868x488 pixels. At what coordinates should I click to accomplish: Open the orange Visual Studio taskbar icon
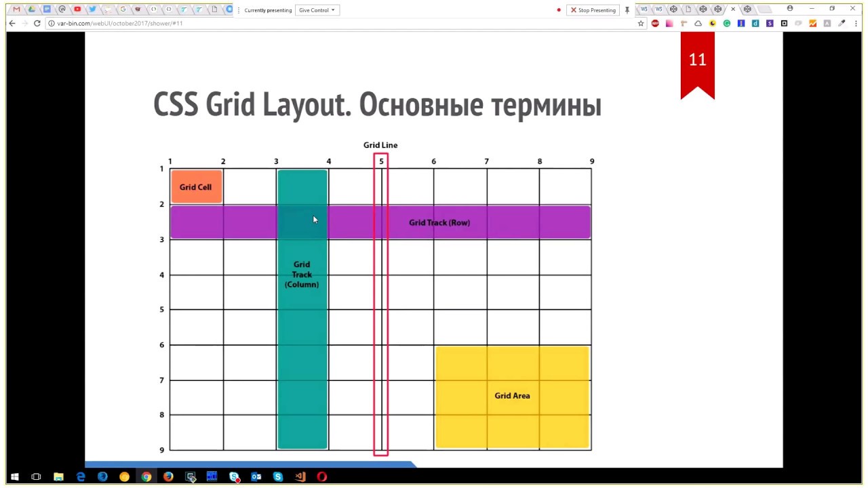300,476
